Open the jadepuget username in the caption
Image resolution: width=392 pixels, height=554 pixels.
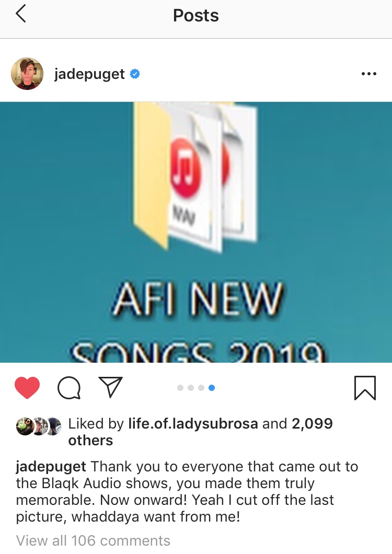51,467
